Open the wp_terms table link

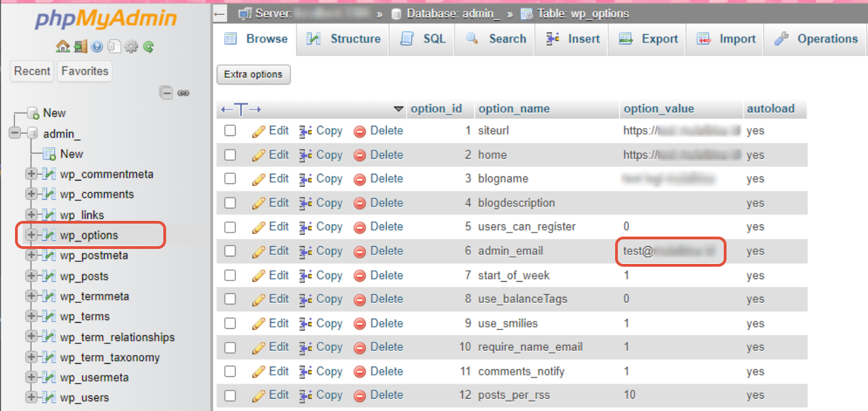(85, 317)
